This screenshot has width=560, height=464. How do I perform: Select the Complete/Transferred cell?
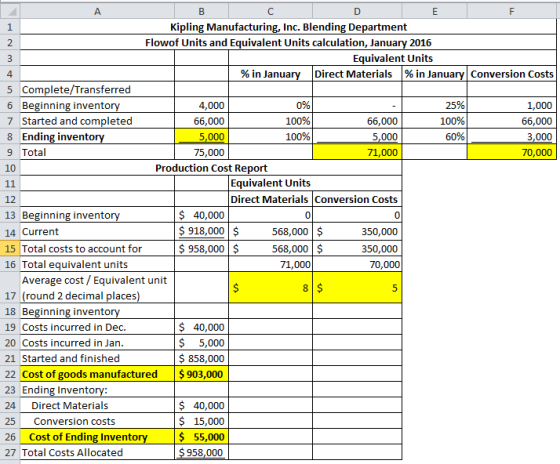pos(97,89)
